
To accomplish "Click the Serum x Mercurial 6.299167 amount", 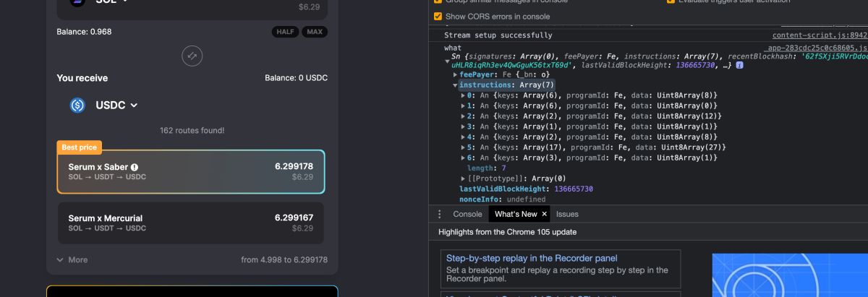I will pyautogui.click(x=294, y=218).
